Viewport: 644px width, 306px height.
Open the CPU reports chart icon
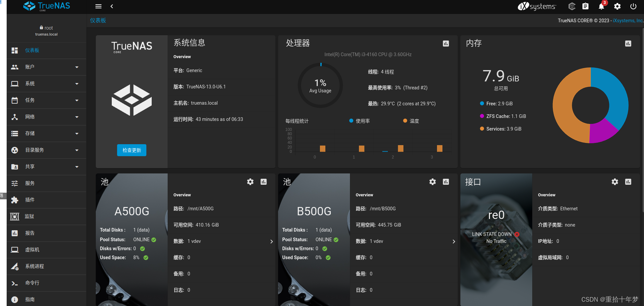(446, 44)
